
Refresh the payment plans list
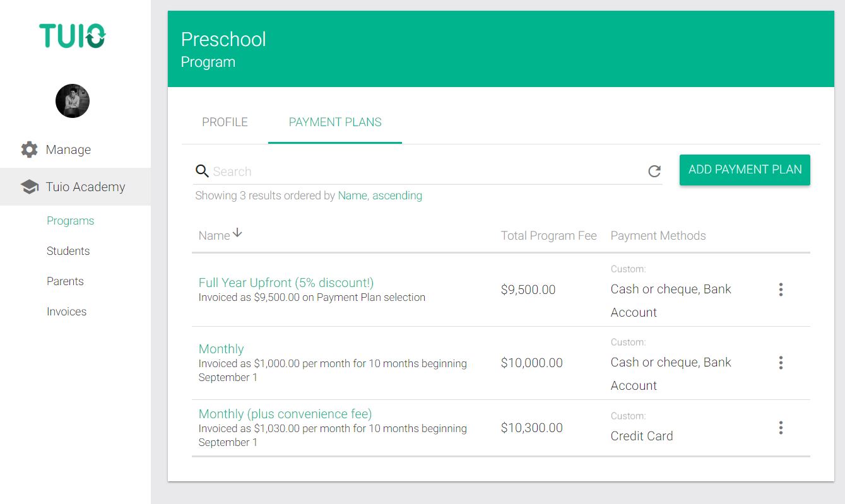[x=654, y=171]
